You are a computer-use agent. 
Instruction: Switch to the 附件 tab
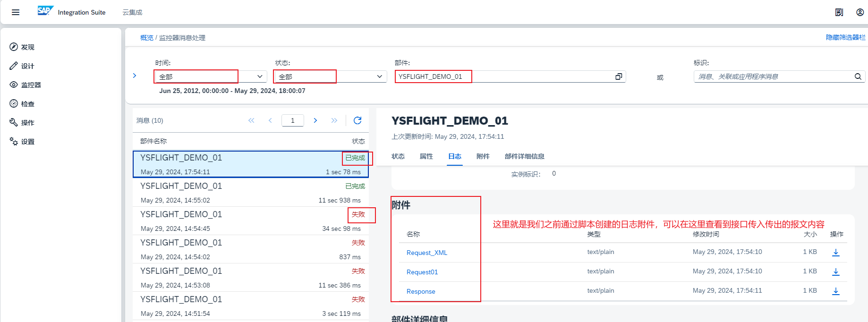[483, 156]
